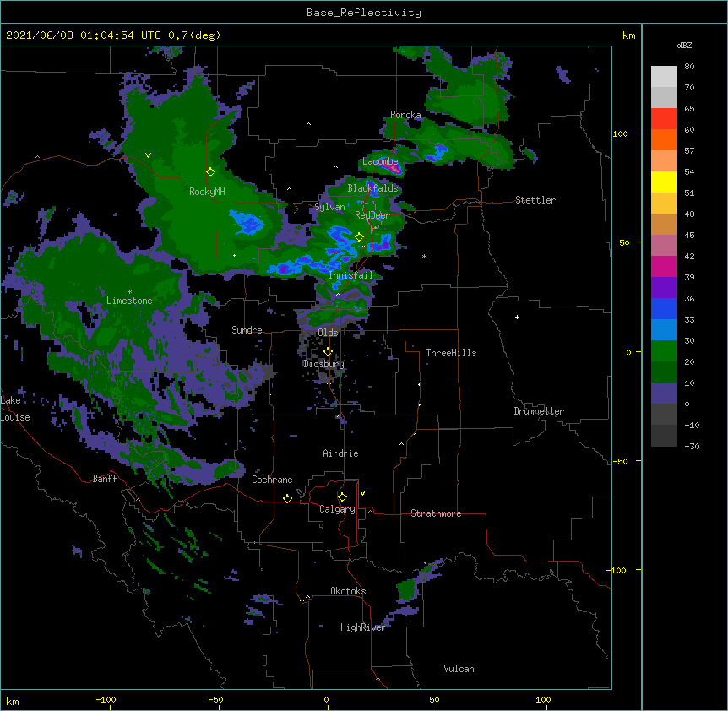Click the yellow diamond marker above RockyMH
The width and height of the screenshot is (728, 711).
pos(210,172)
